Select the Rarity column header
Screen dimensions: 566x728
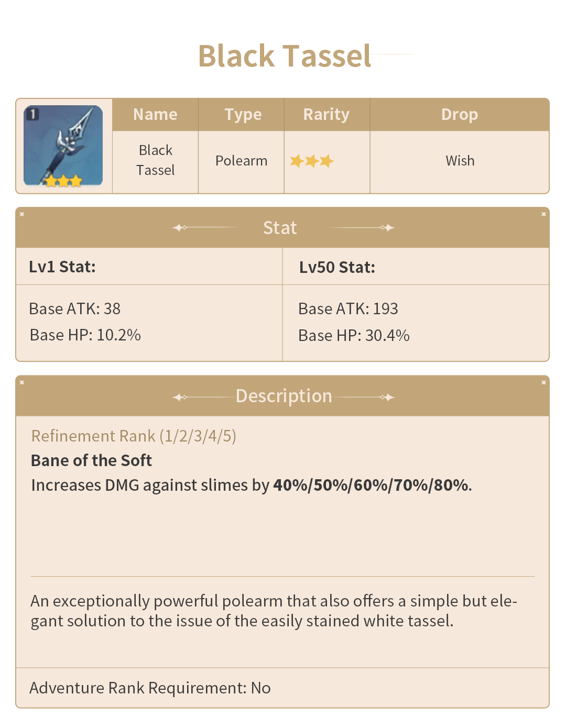[x=326, y=115]
